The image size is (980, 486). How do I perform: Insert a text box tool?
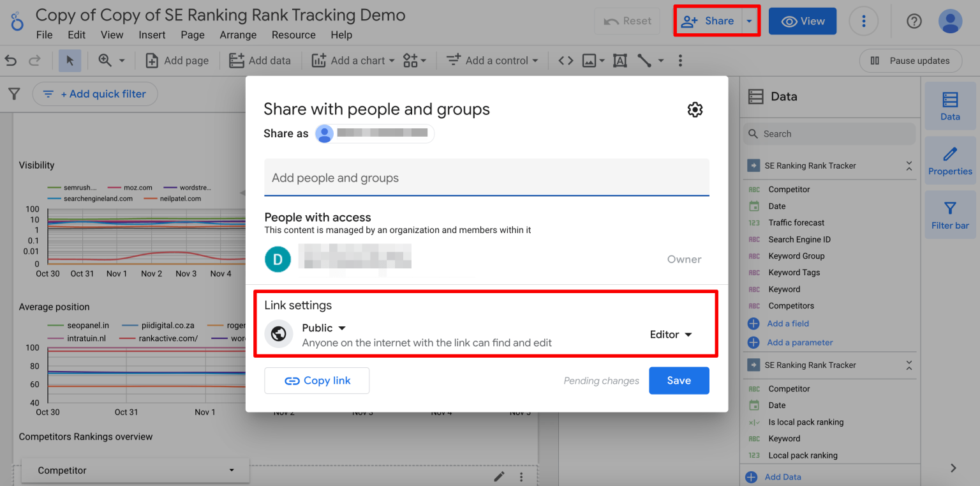(x=620, y=61)
